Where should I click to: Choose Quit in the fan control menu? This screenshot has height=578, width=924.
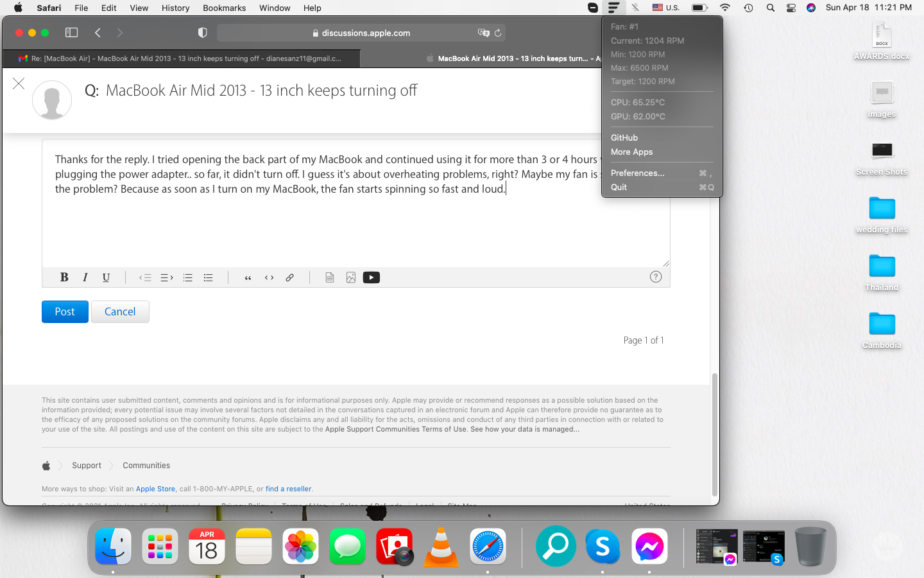click(662, 187)
